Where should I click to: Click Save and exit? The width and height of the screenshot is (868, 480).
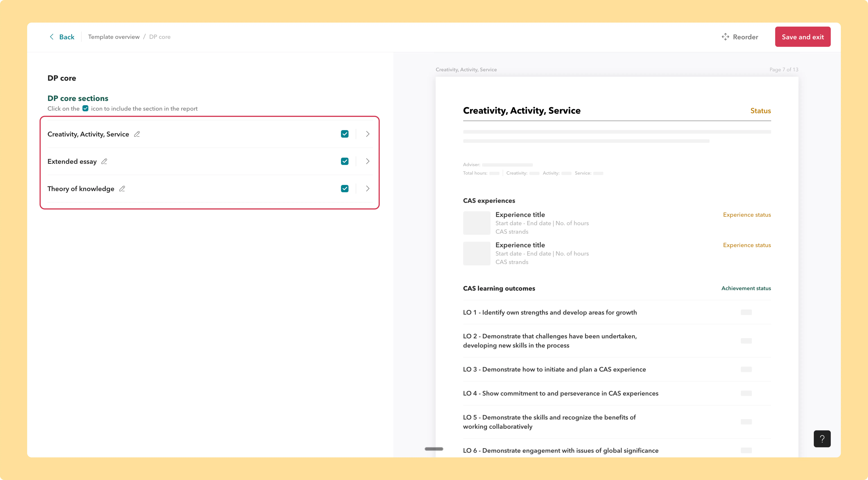pyautogui.click(x=803, y=37)
